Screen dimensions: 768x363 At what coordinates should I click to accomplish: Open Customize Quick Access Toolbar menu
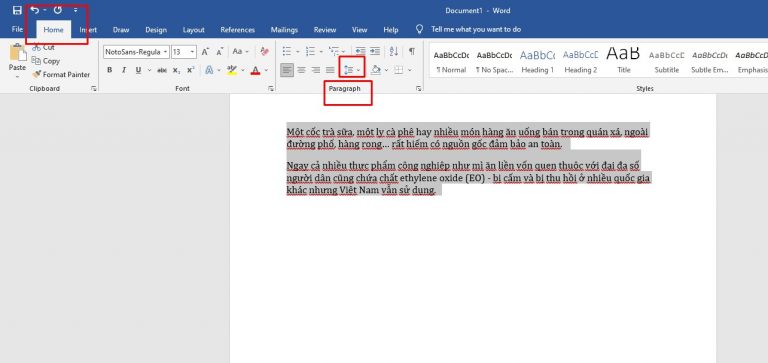[x=75, y=10]
